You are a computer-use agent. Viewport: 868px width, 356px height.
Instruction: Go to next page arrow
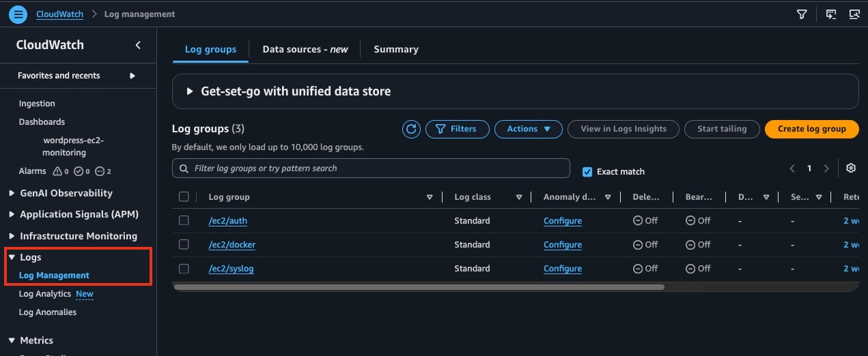826,168
